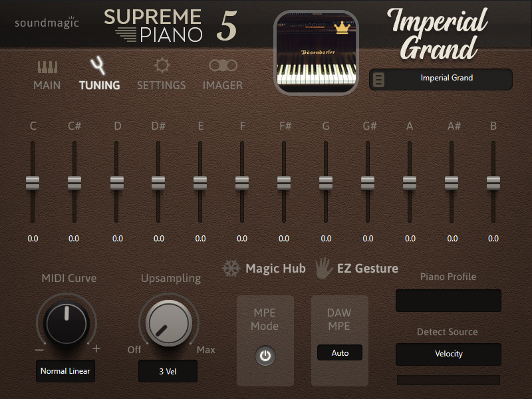Screen dimensions: 532x399
Task: Click the C# note tuning slider handle
Action: pos(74,184)
